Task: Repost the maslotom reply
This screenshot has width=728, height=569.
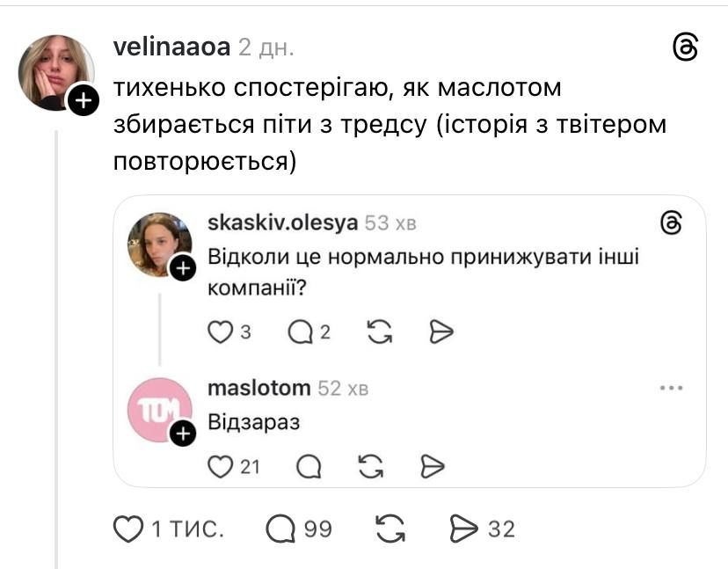Action: [x=372, y=466]
